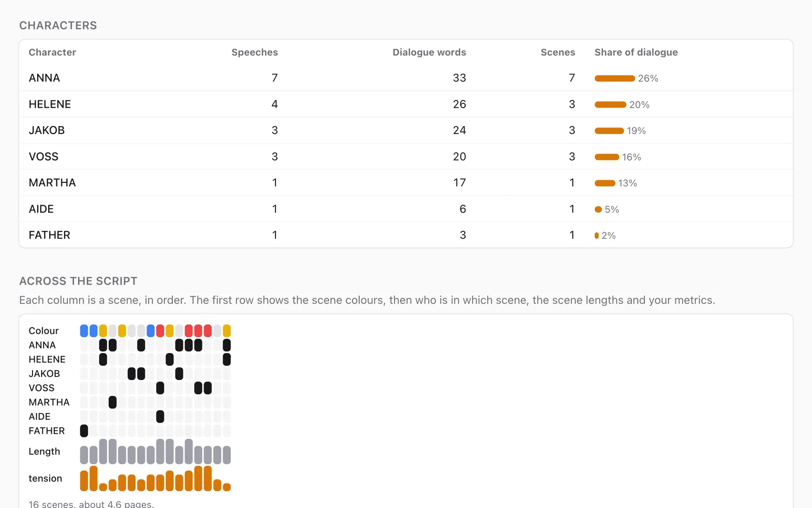Click HELENE's dialogue word count 26
Viewport: 812px width, 508px height.
point(459,104)
